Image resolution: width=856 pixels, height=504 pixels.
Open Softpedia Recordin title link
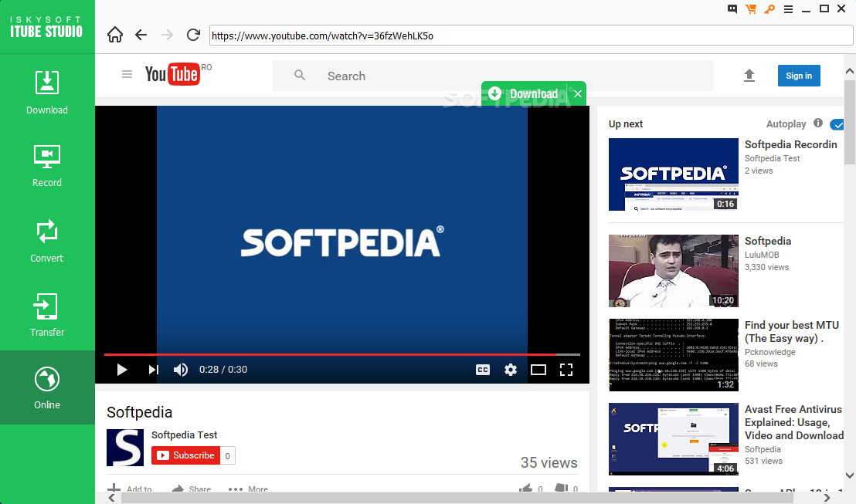[790, 144]
